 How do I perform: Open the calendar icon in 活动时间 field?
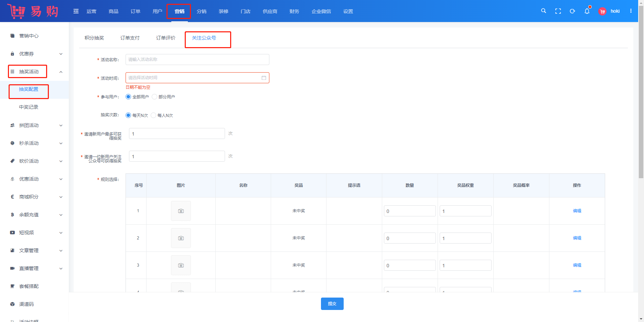(x=264, y=78)
